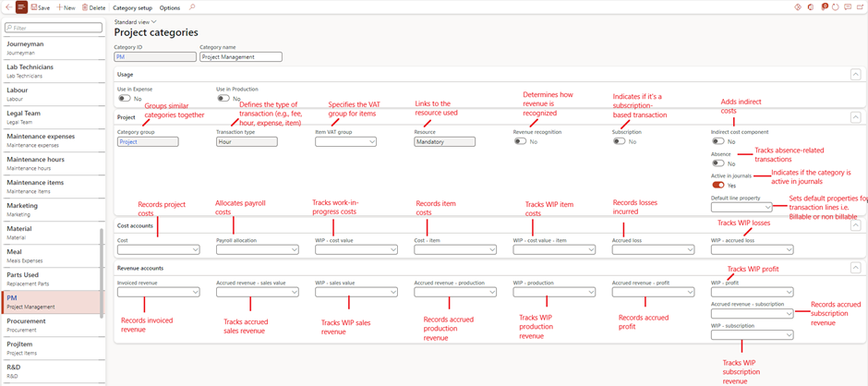Click the Transaction type field
The height and width of the screenshot is (386, 868).
point(247,142)
